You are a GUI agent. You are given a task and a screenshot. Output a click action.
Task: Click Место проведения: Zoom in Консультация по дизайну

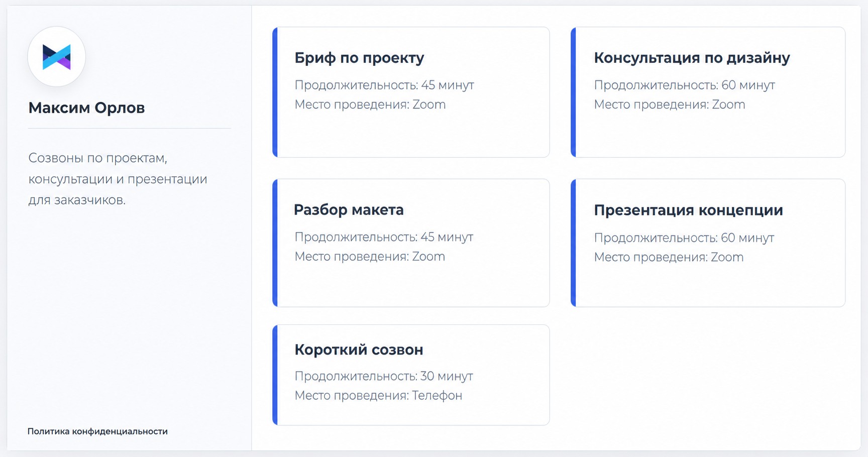[x=670, y=104]
